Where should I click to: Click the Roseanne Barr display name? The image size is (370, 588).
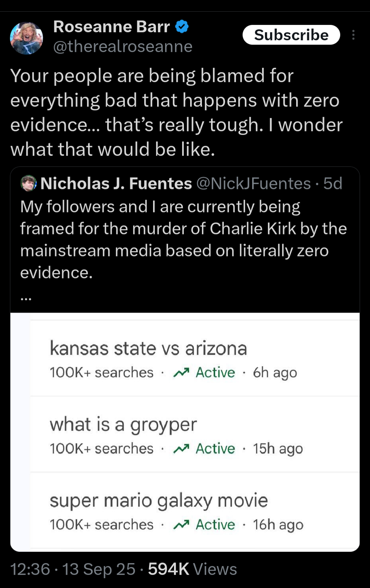(111, 27)
